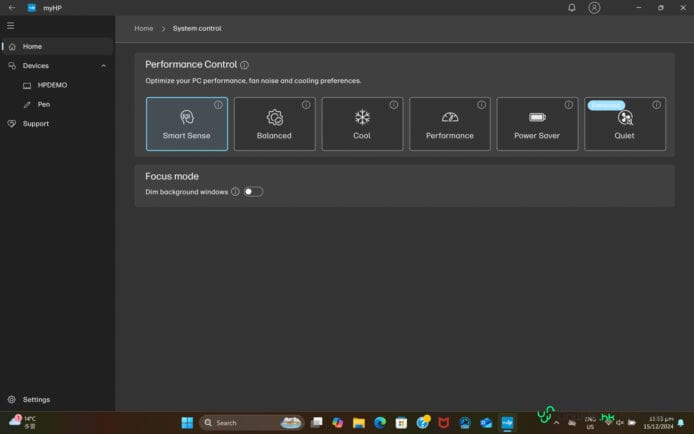This screenshot has height=434, width=694.
Task: Open Outlook from the taskbar
Action: 486,423
